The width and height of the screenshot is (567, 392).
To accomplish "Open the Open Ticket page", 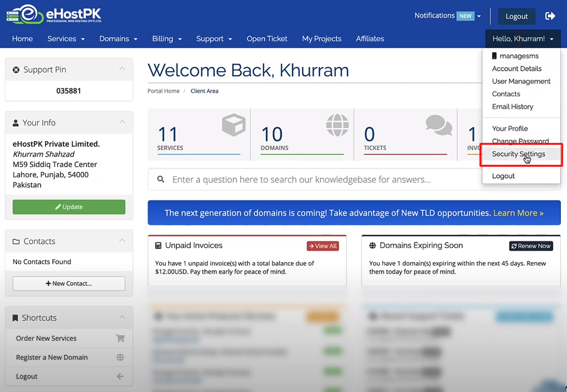I will point(267,38).
